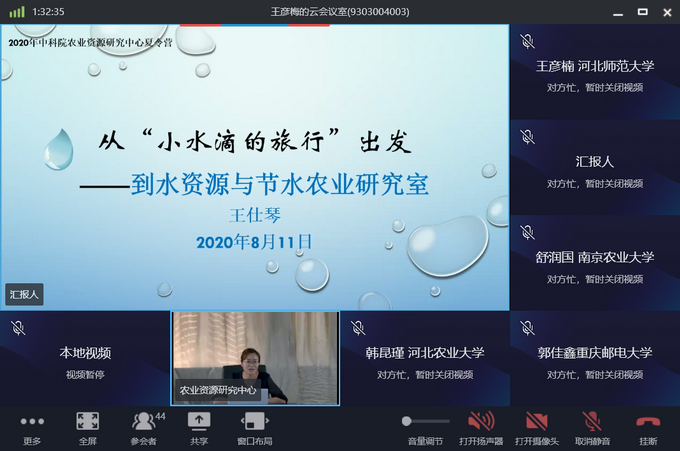The image size is (680, 451).
Task: Click muted mic icon on 王彦楠 tile
Action: (x=527, y=41)
